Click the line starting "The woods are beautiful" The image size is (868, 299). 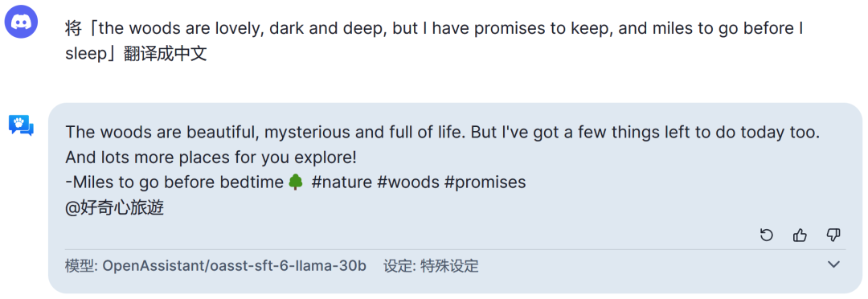[x=442, y=133]
